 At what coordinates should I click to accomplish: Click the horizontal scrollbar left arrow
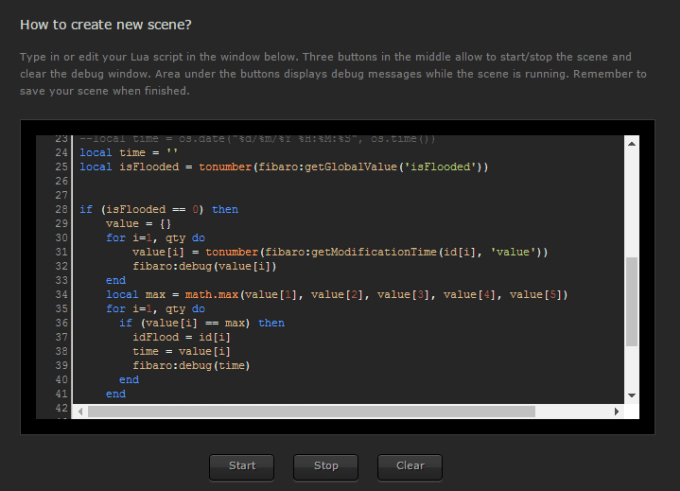tap(80, 411)
